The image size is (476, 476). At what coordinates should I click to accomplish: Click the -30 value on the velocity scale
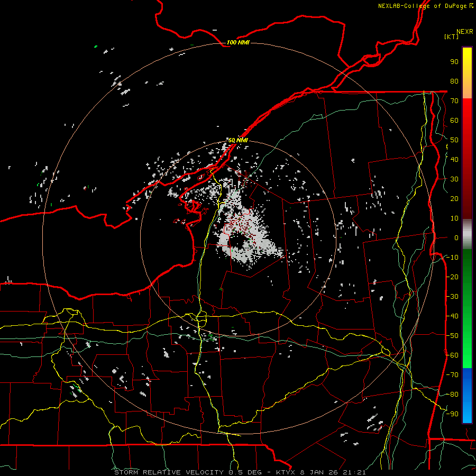[x=452, y=297]
